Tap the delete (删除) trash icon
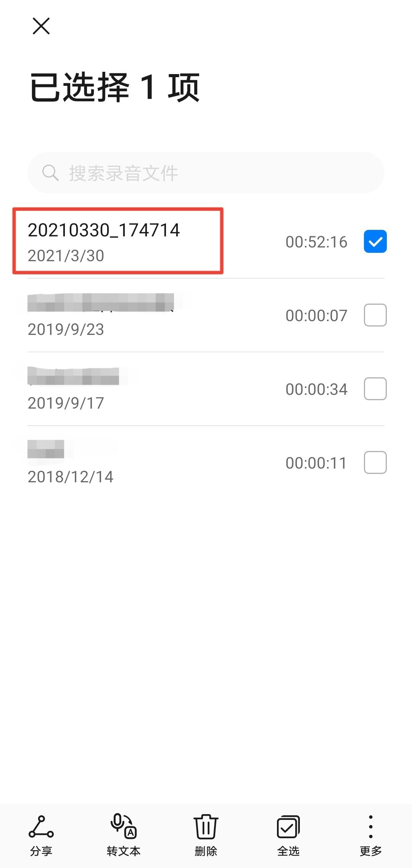The height and width of the screenshot is (868, 412). 206,827
